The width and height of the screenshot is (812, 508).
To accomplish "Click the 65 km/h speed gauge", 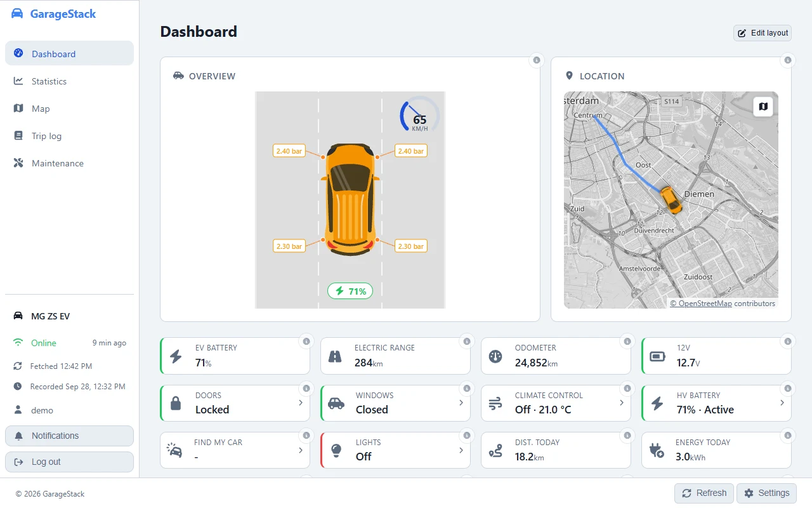I will 419,115.
